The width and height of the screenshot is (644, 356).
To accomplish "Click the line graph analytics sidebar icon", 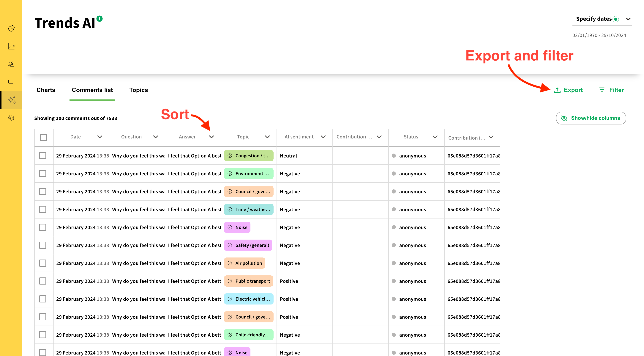I will [x=11, y=46].
